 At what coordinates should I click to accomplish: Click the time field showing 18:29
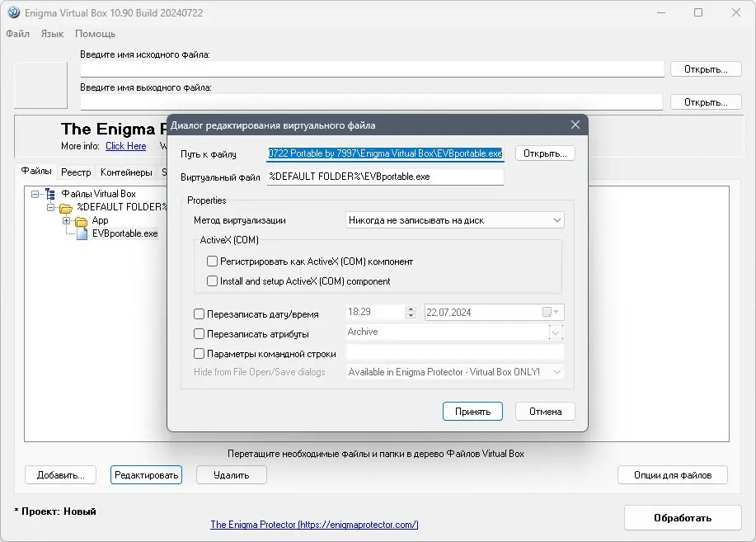376,312
